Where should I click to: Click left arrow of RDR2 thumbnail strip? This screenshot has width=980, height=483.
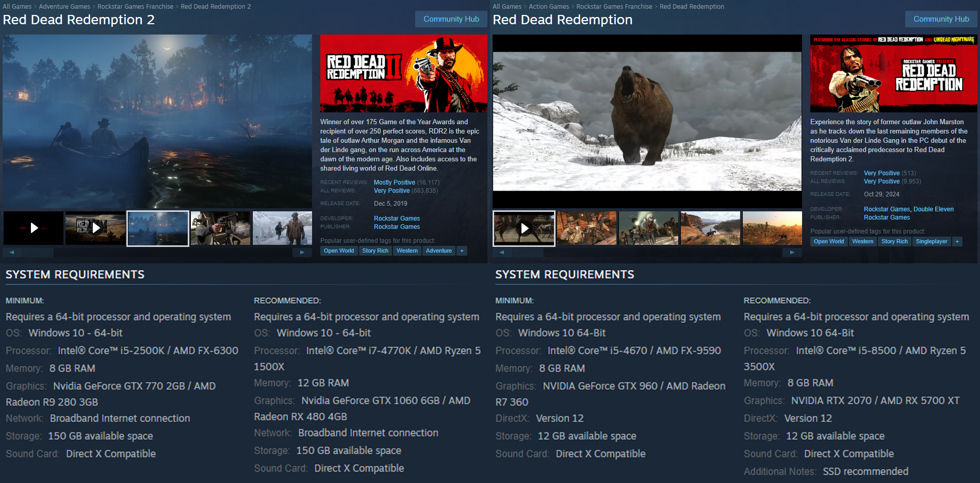tap(12, 252)
